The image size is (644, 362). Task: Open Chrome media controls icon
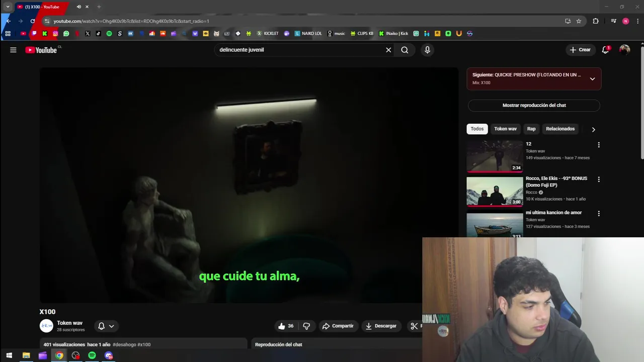(x=613, y=21)
